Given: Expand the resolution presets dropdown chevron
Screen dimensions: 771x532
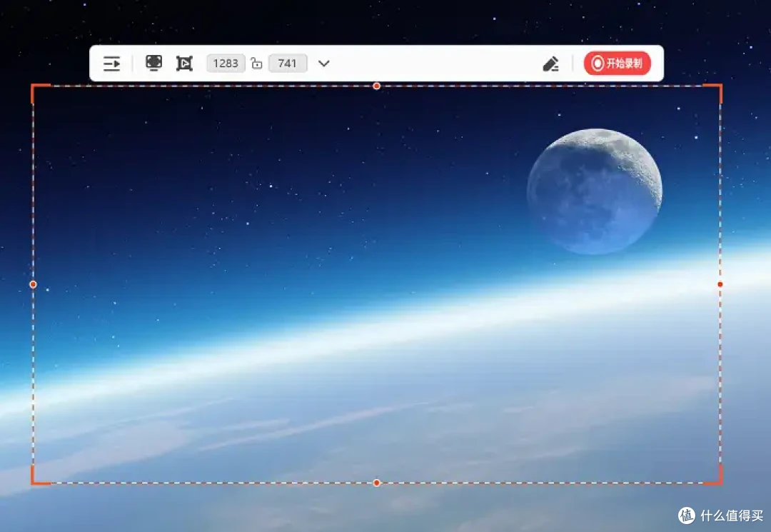Looking at the screenshot, I should [323, 64].
